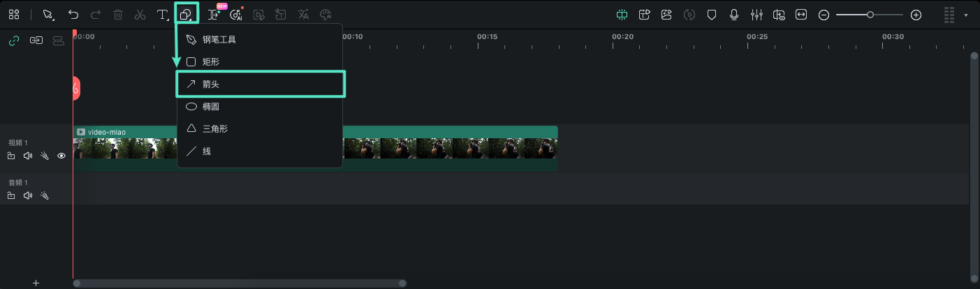Click the effects wand icon on 音频 1
The image size is (980, 289).
pyautogui.click(x=45, y=196)
